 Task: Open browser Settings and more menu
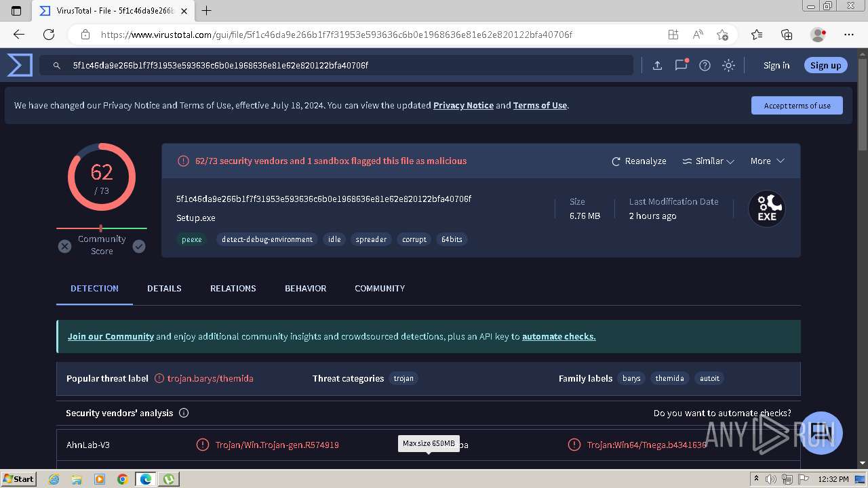(x=849, y=35)
